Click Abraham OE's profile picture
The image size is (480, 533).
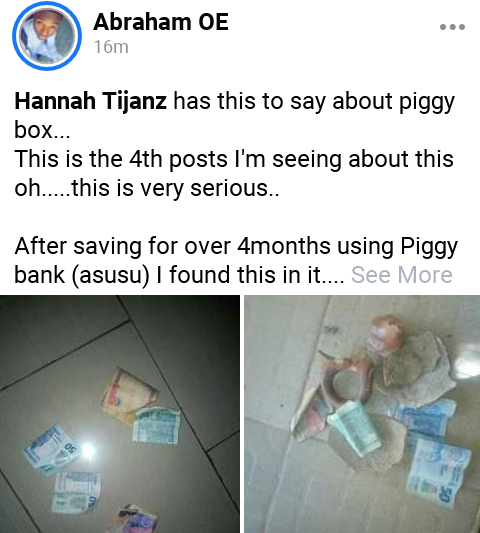[47, 36]
